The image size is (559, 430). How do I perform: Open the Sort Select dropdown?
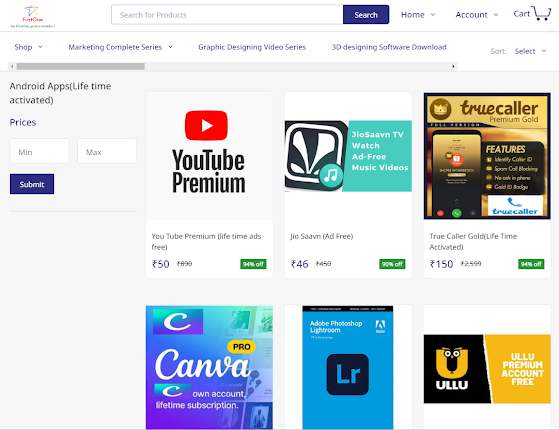click(530, 51)
